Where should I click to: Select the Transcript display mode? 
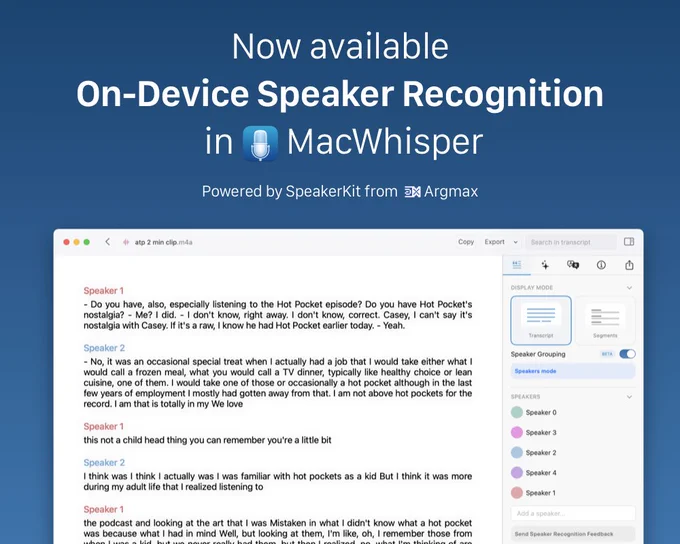point(541,320)
